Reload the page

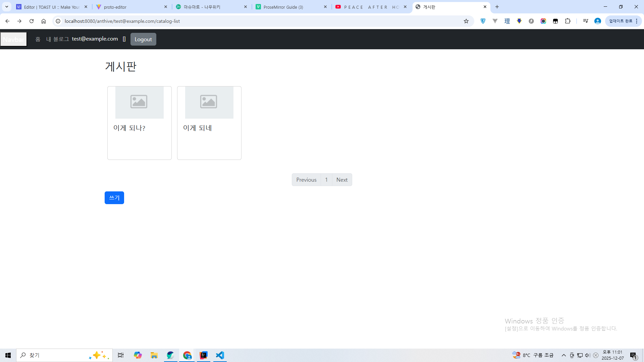tap(32, 21)
